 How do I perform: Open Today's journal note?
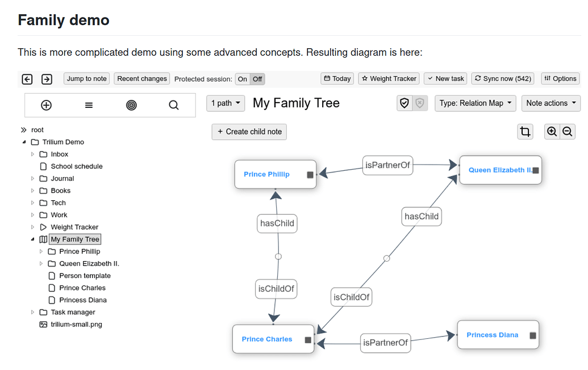tap(337, 79)
